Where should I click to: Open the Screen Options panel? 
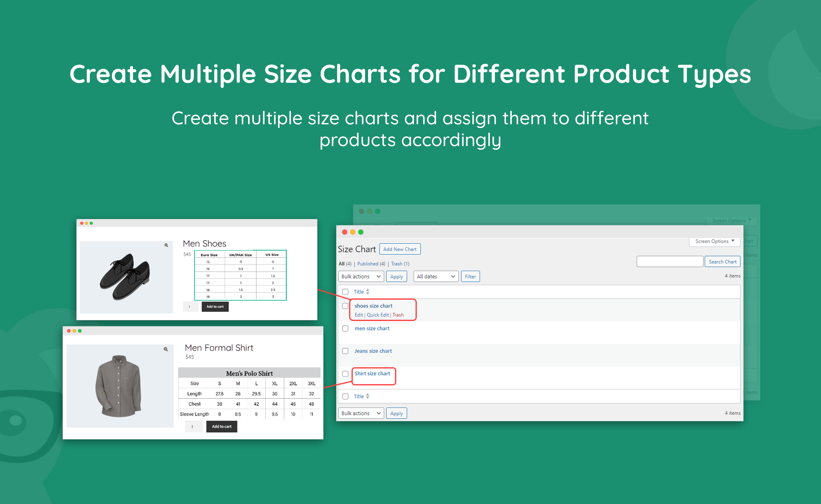pos(714,241)
